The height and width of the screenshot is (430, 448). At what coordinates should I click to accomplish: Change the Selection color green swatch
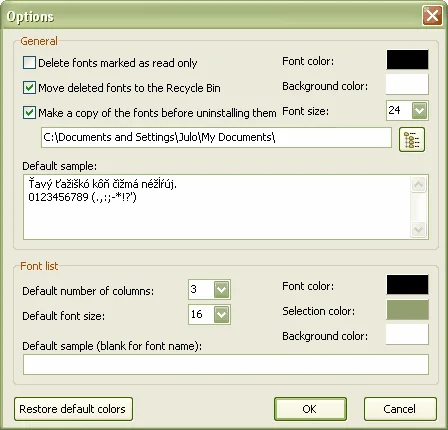[407, 310]
